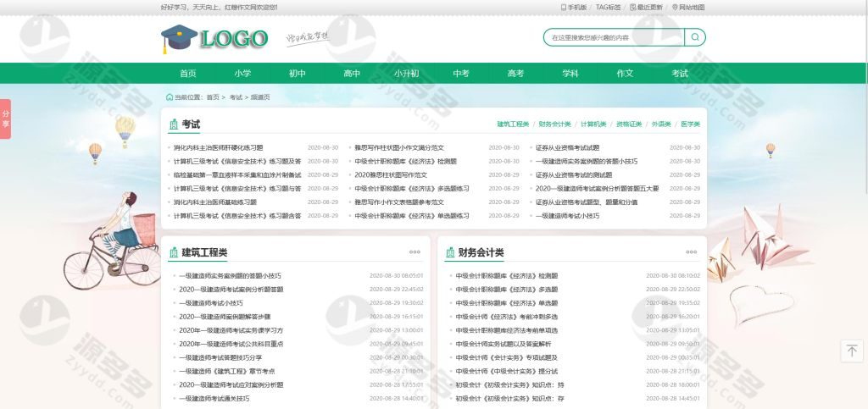Expand more options in 建筑工程类 panel

(415, 251)
